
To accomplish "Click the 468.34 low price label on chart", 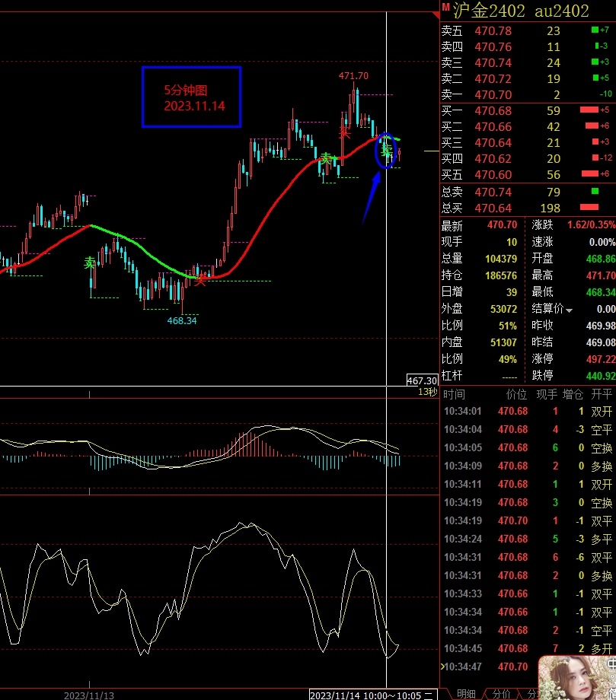I will [182, 320].
